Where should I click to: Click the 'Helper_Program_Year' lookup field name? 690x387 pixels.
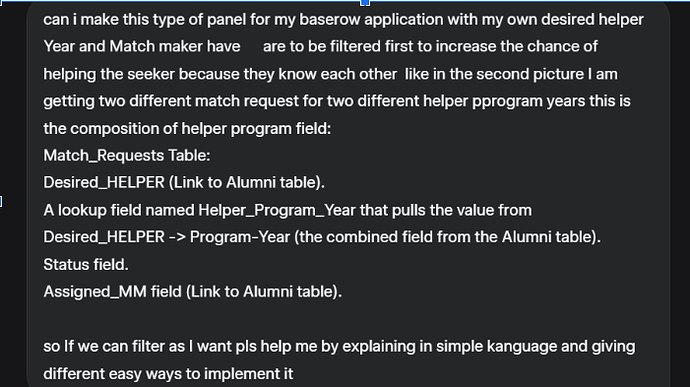pos(277,210)
